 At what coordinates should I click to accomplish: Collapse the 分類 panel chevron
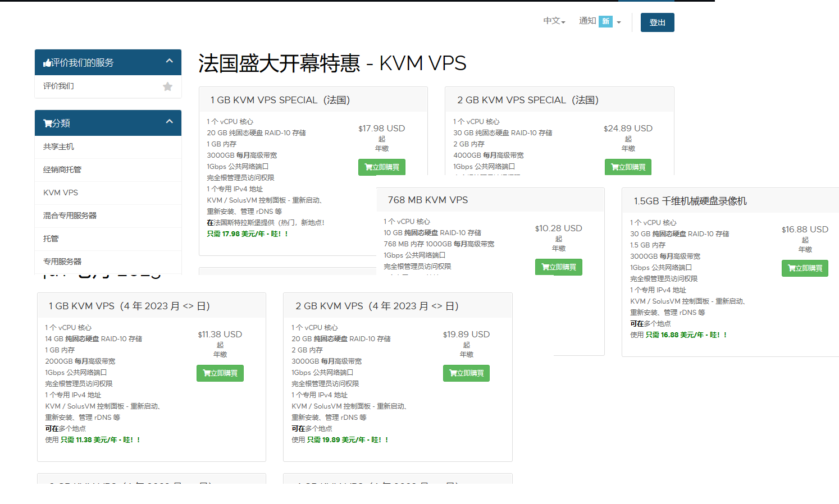pyautogui.click(x=169, y=122)
